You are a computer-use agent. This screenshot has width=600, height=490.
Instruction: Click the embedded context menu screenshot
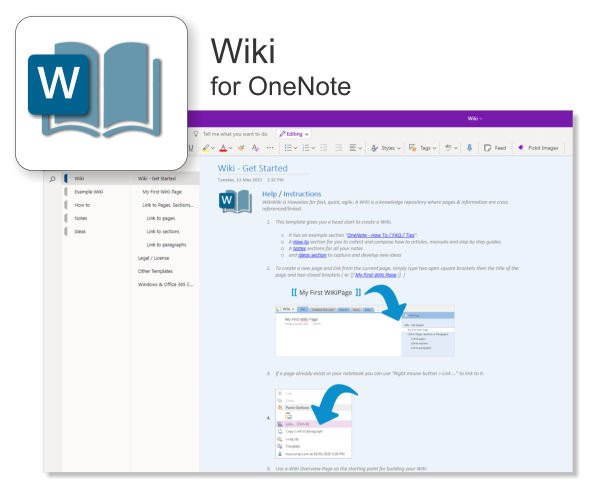coord(313,423)
